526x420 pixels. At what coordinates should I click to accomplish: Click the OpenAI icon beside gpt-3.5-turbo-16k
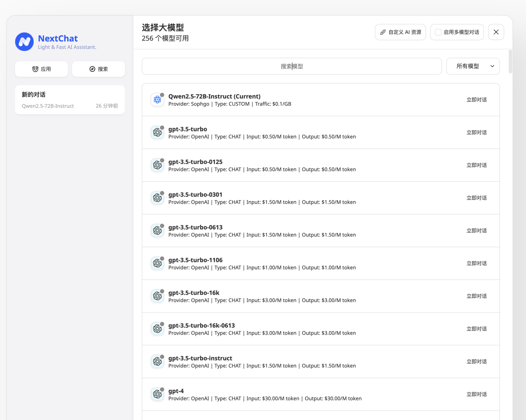coord(157,296)
